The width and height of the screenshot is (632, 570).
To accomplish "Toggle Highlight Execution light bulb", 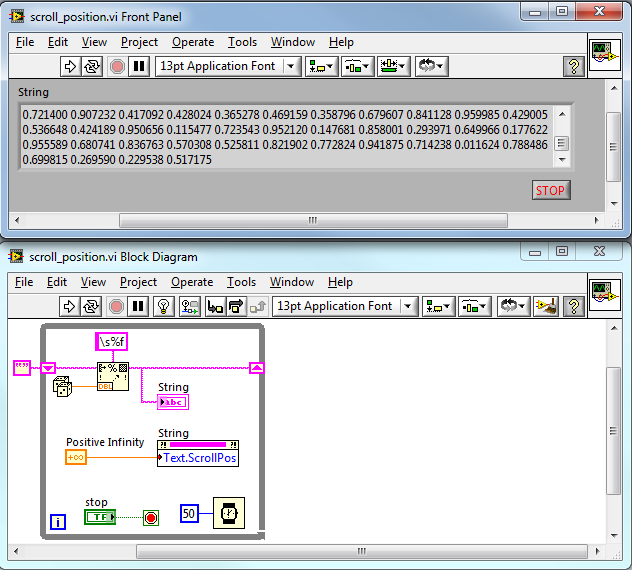I will [x=163, y=306].
